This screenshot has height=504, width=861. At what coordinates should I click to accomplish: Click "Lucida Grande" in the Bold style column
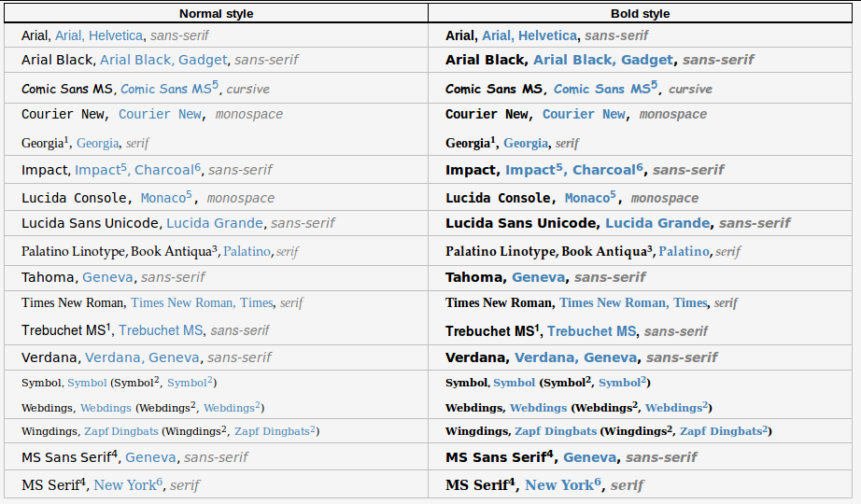(657, 223)
